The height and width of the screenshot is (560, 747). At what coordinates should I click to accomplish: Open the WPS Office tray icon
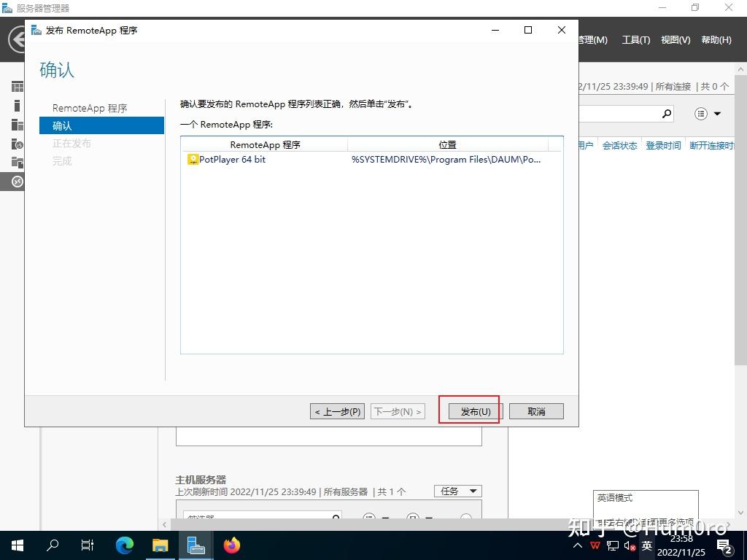tap(595, 545)
